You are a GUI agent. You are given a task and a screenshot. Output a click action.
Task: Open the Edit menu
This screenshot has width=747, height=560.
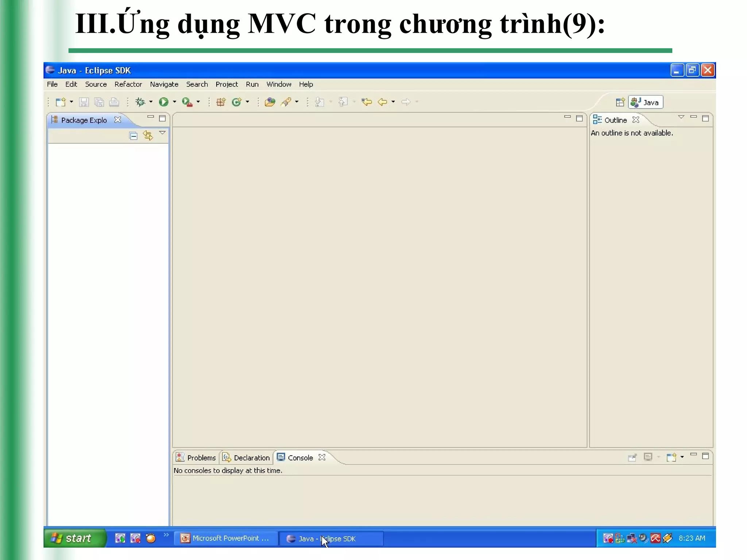pos(71,84)
